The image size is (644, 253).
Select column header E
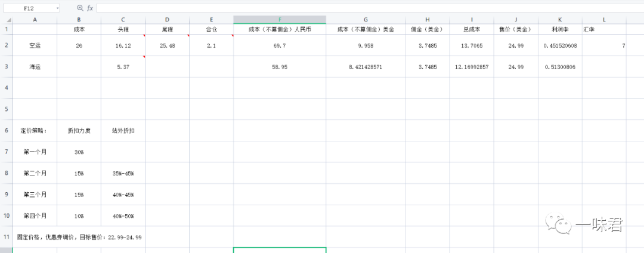pyautogui.click(x=211, y=20)
